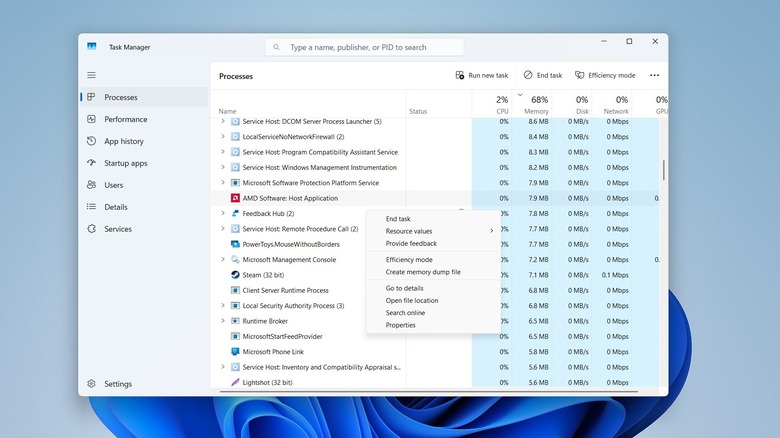
Task: Choose End task in the context menu
Action: pos(398,219)
